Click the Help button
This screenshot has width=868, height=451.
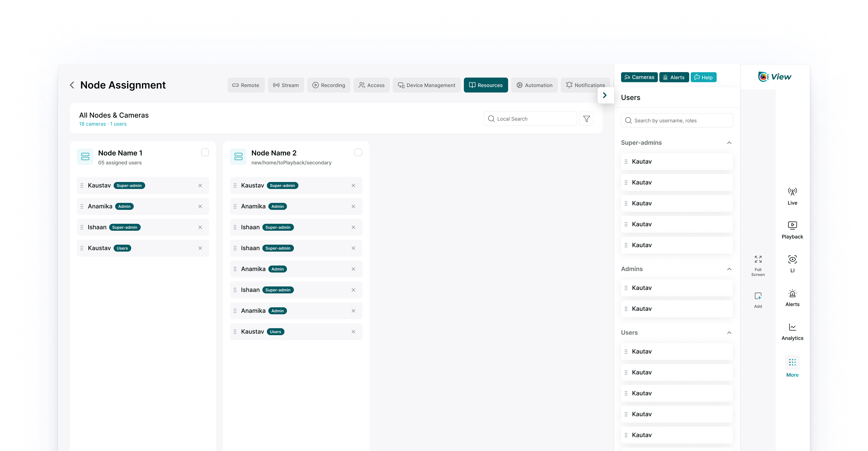point(703,77)
